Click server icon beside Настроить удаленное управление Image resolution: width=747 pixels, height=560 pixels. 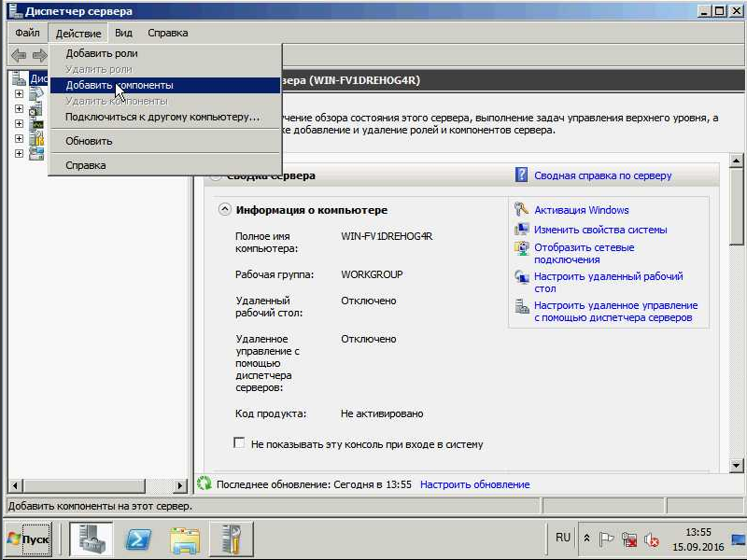(x=521, y=306)
